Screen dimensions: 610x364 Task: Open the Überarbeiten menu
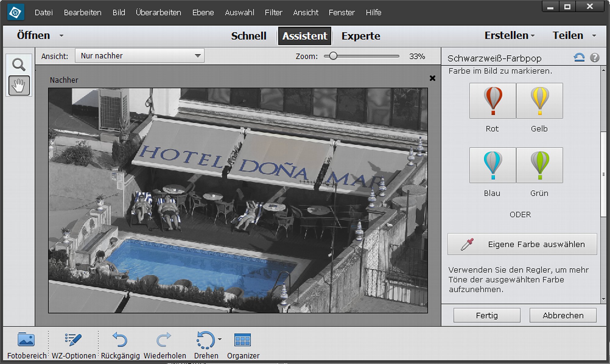(159, 12)
